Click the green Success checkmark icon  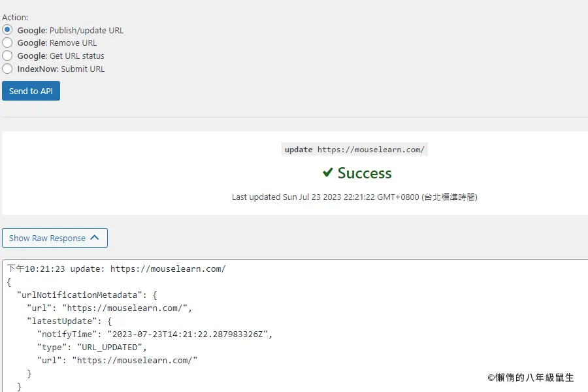[327, 172]
